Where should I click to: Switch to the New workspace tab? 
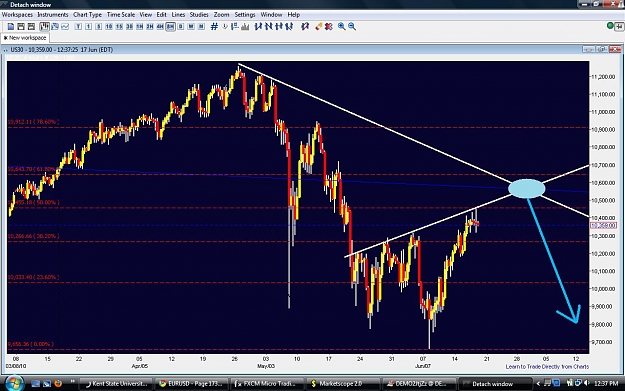point(25,38)
